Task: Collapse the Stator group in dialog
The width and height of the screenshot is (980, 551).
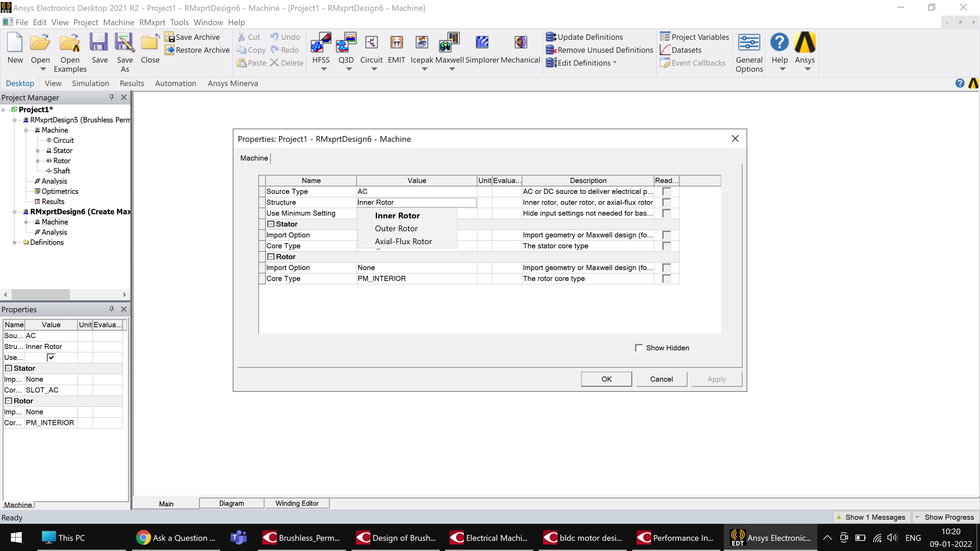Action: (x=271, y=224)
